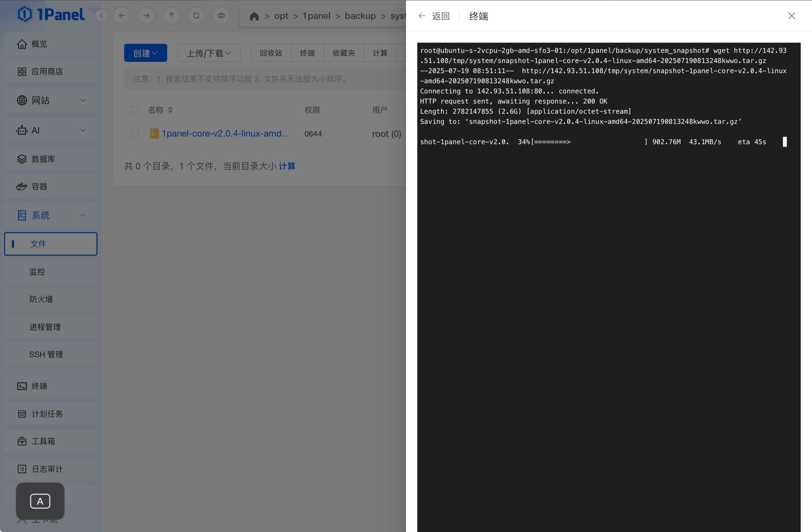The width and height of the screenshot is (812, 532).
Task: Expand the 创建 (Create) dropdown
Action: point(145,53)
